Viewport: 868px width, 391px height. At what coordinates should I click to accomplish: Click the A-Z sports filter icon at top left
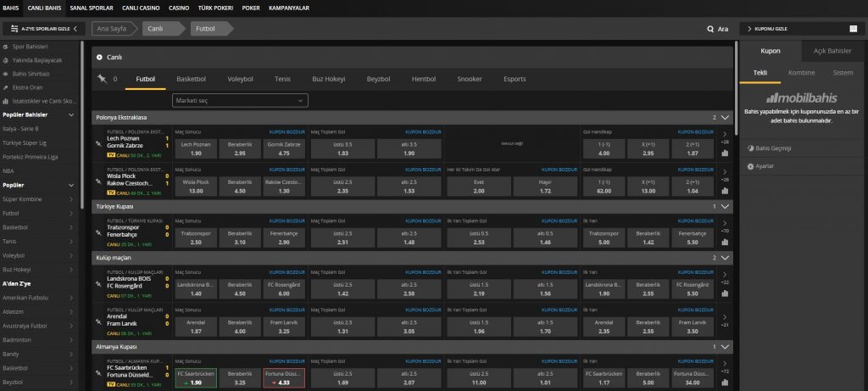pos(14,29)
